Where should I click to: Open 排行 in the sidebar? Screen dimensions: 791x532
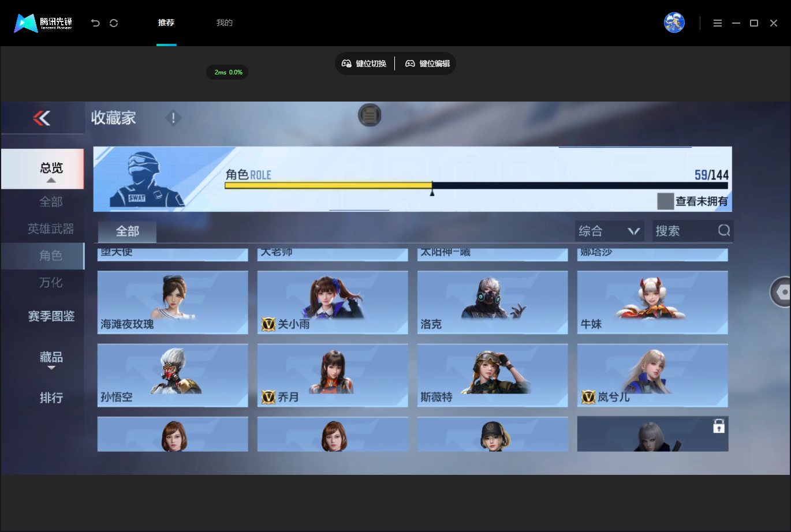tap(51, 398)
